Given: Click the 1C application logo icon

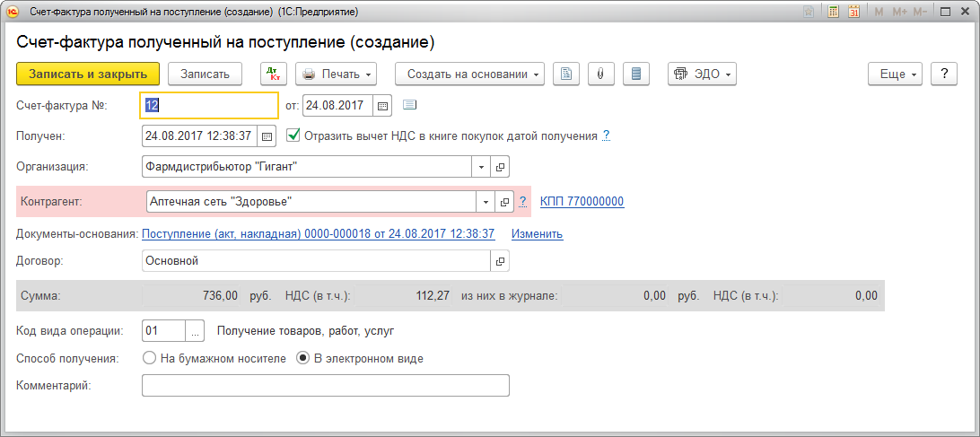Looking at the screenshot, I should click(11, 12).
